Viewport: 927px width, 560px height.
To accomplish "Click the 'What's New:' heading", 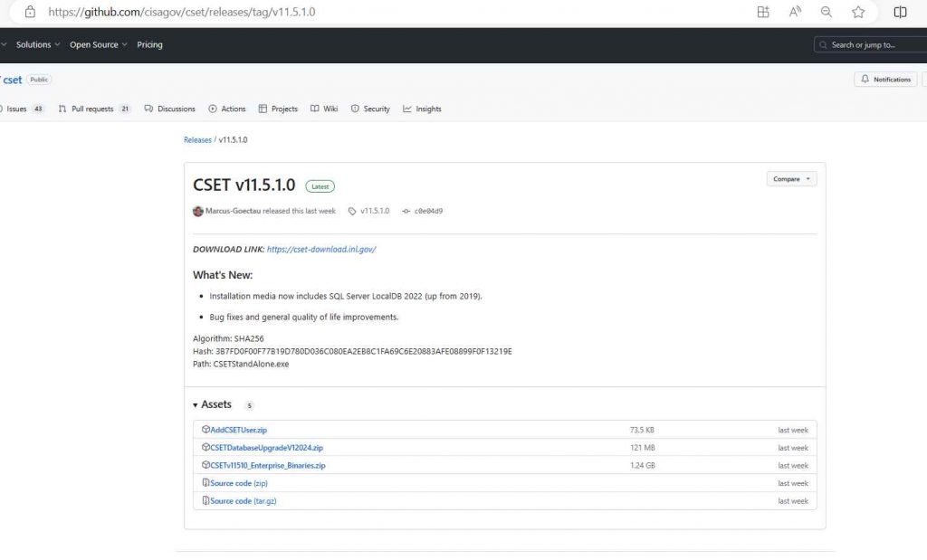I will [x=223, y=275].
